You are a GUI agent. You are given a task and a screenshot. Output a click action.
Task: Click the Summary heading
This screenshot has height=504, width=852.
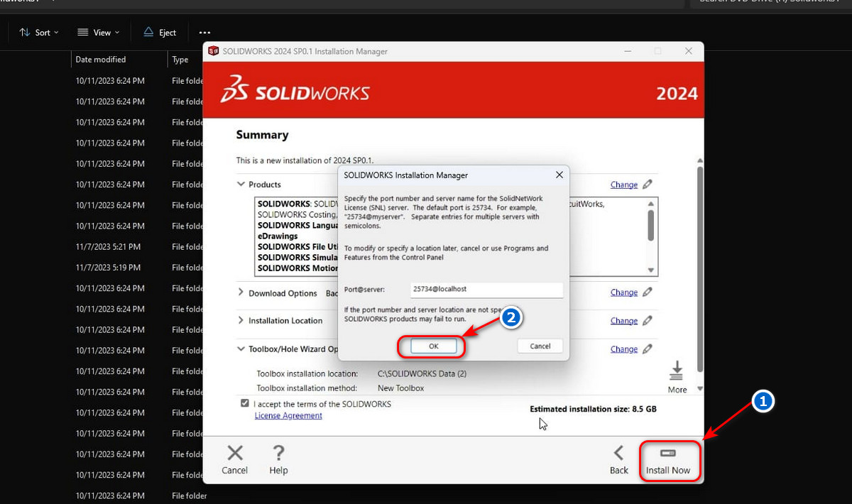pyautogui.click(x=262, y=135)
